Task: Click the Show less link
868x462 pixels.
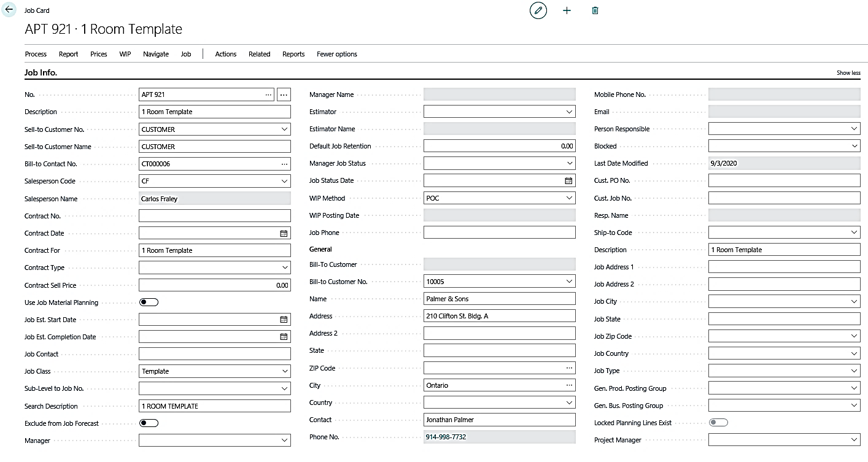Action: pos(848,73)
